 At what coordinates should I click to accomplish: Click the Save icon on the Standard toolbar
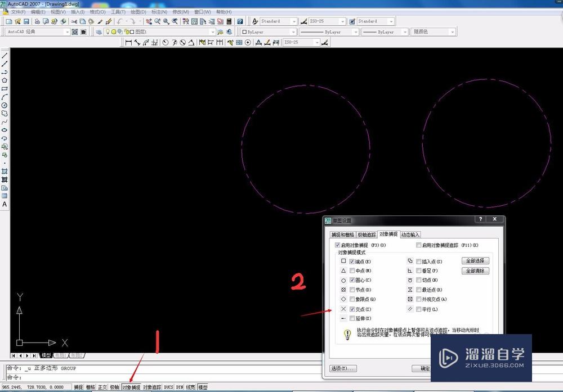point(26,21)
